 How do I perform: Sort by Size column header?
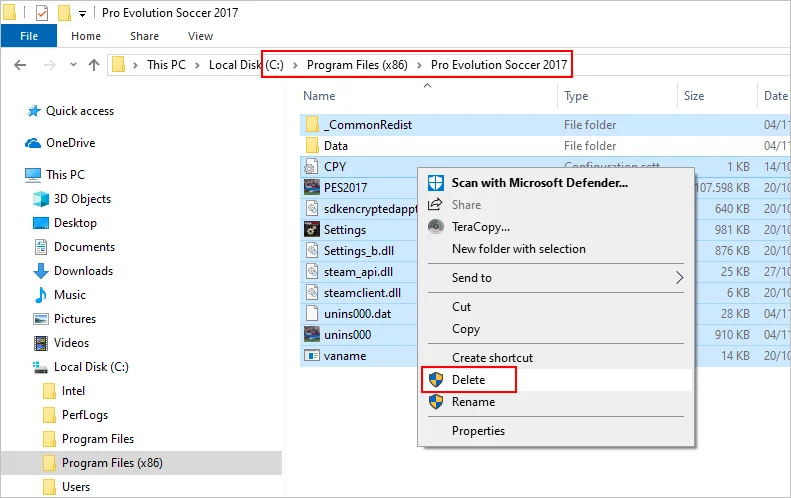694,96
